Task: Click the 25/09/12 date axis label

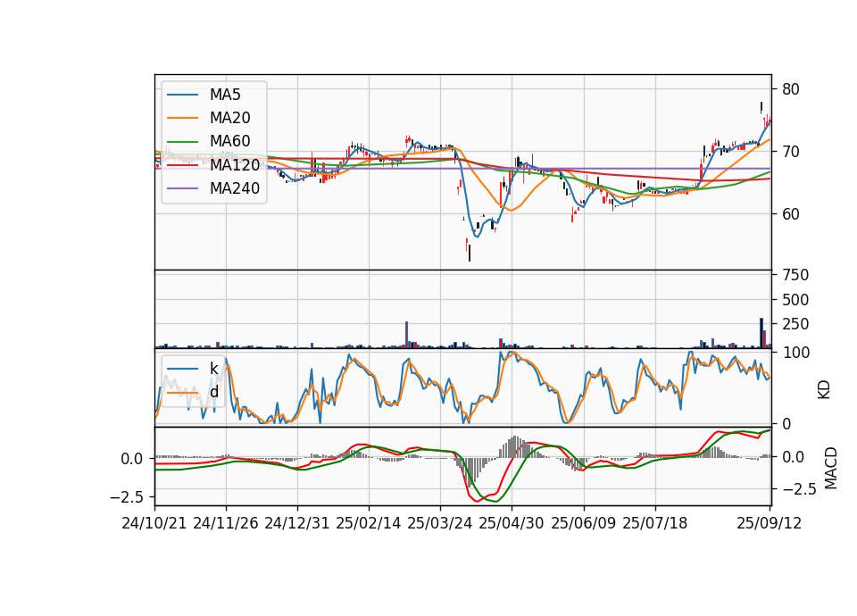Action: [x=769, y=523]
